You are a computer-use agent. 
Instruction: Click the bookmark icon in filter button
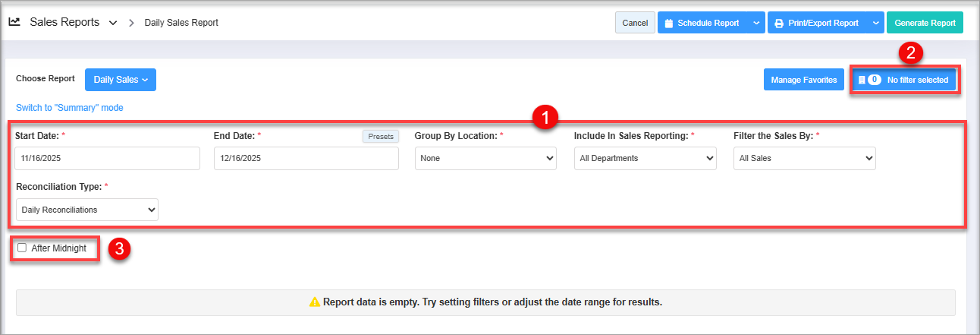862,80
